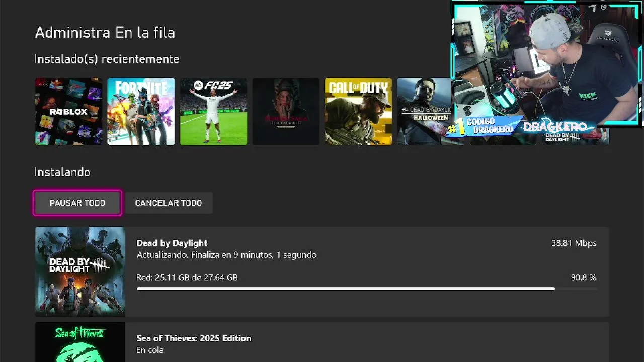Image resolution: width=644 pixels, height=362 pixels.
Task: Click the 'Administra En la fila' heading
Action: [x=105, y=32]
